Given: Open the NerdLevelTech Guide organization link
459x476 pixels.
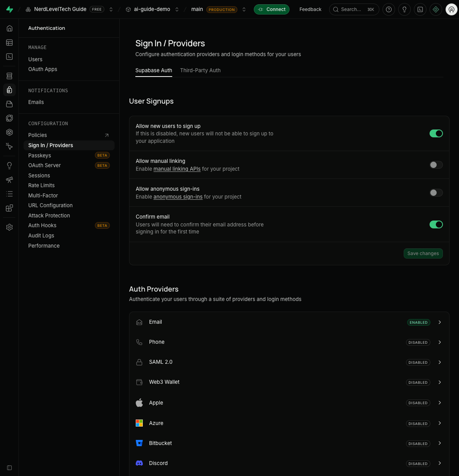Looking at the screenshot, I should coord(60,9).
